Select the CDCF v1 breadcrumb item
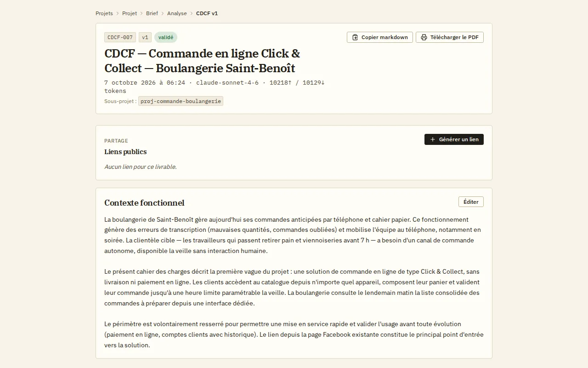588x368 pixels. tap(207, 13)
